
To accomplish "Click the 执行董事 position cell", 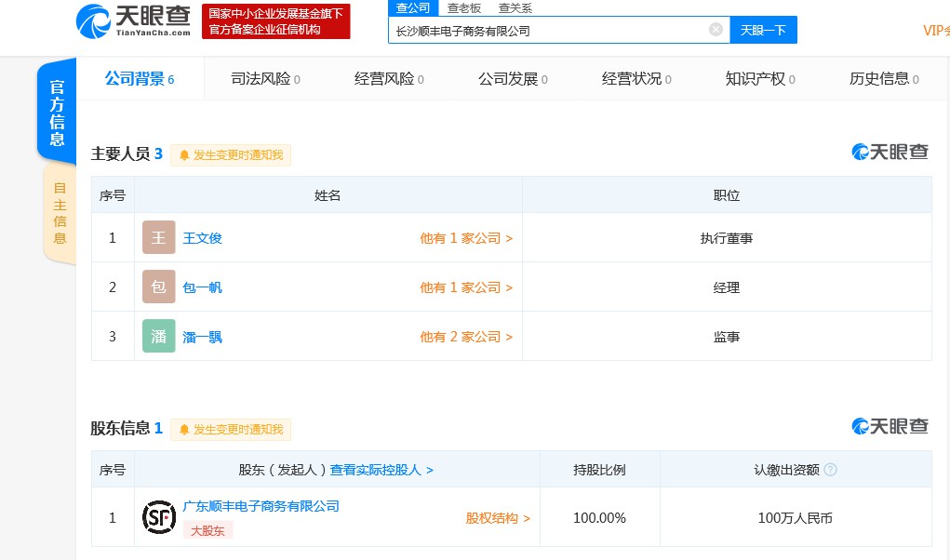I will [727, 238].
